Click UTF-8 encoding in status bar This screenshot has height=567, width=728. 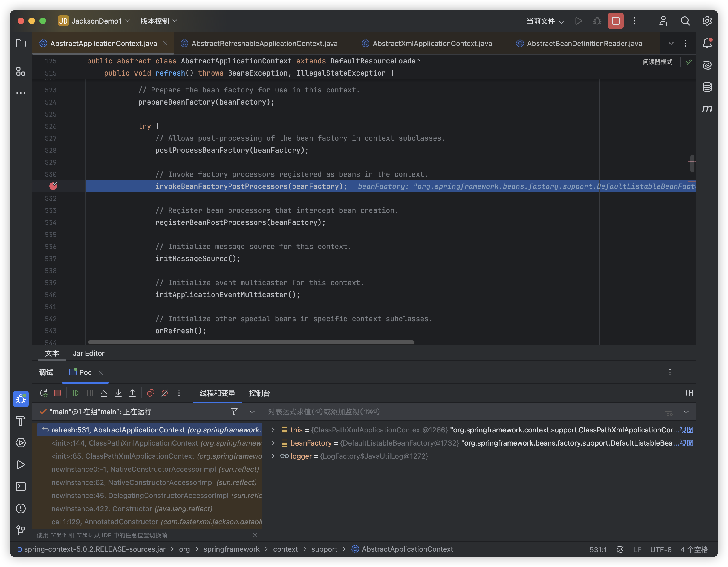661,550
